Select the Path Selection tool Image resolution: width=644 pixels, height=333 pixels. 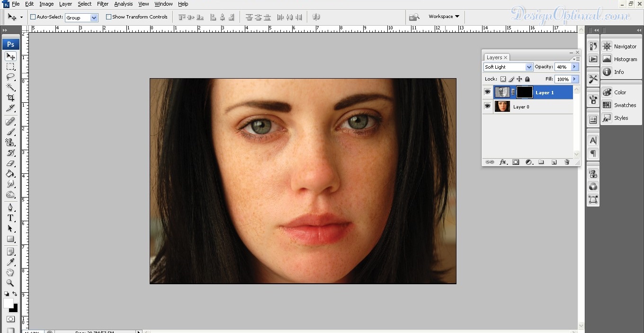[x=10, y=228]
